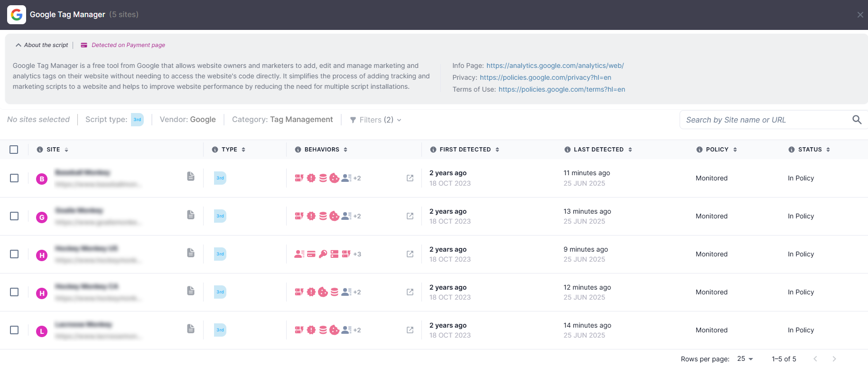Go to the previous page of results
This screenshot has width=868, height=377.
pos(815,359)
